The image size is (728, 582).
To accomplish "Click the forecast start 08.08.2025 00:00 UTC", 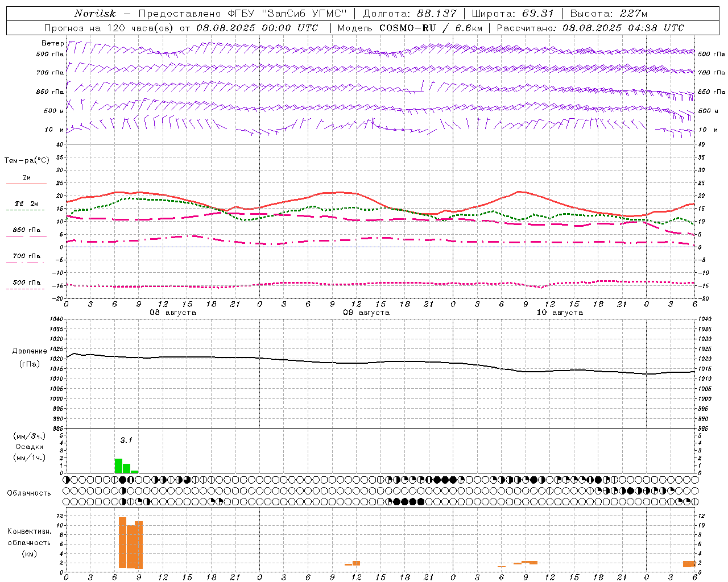I will tap(257, 28).
